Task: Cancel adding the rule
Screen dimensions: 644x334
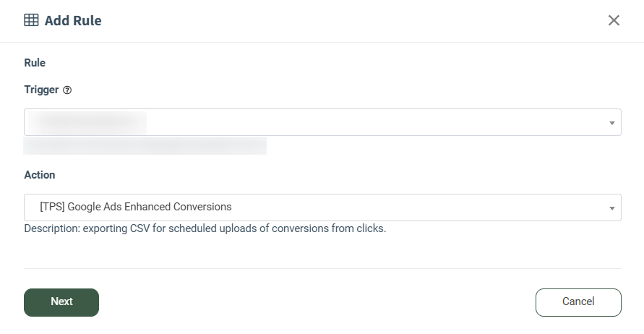Action: (x=578, y=302)
